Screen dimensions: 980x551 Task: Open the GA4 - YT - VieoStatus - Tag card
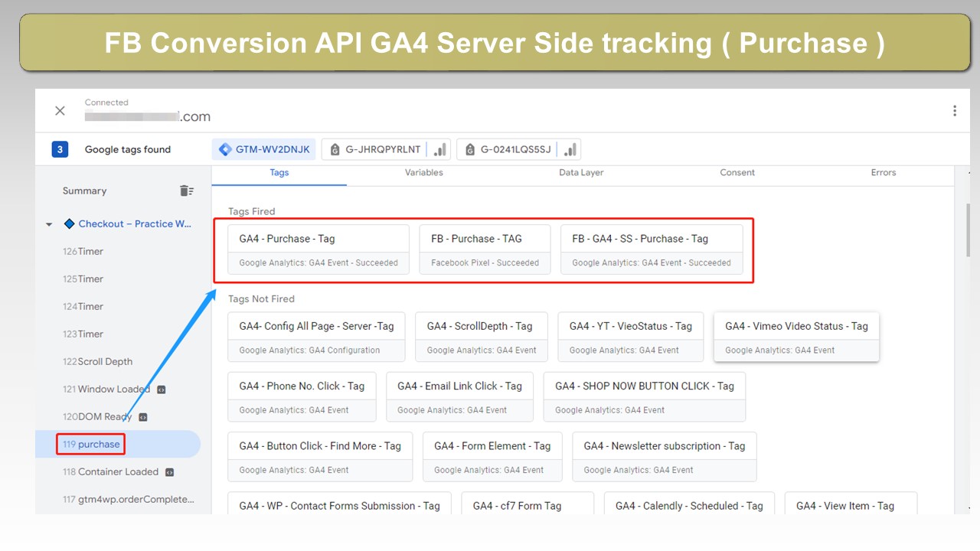coord(631,337)
